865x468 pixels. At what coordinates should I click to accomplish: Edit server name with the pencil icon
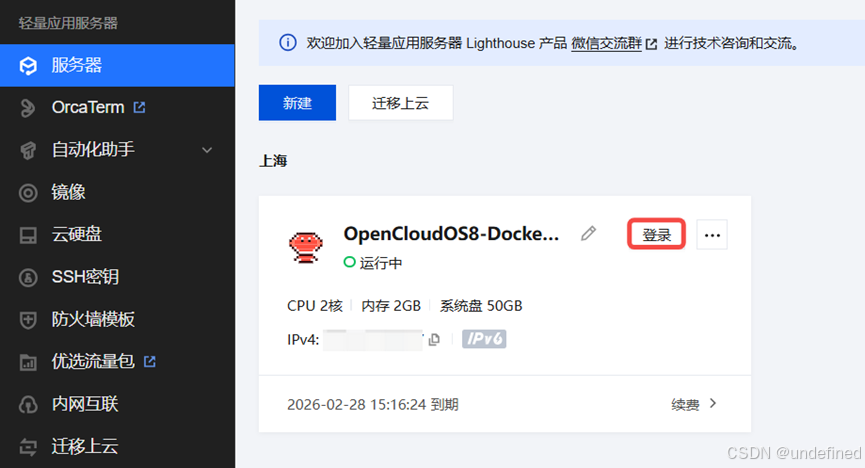tap(588, 234)
